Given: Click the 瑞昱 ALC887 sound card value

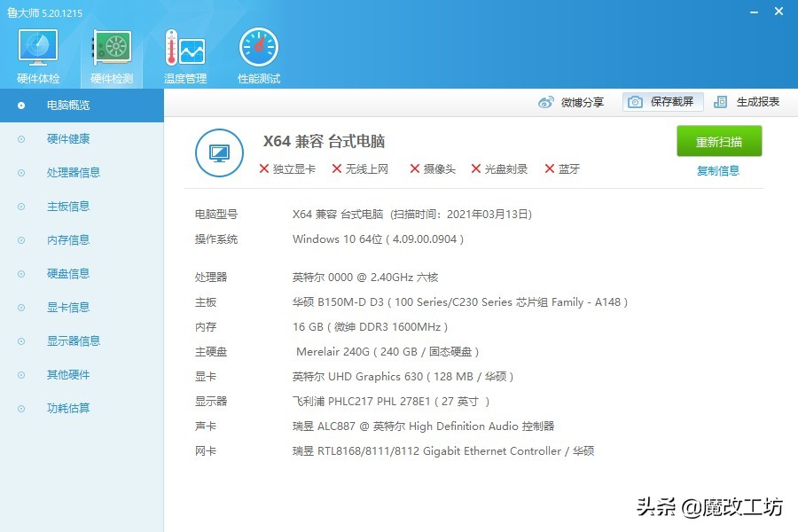Looking at the screenshot, I should [x=424, y=426].
